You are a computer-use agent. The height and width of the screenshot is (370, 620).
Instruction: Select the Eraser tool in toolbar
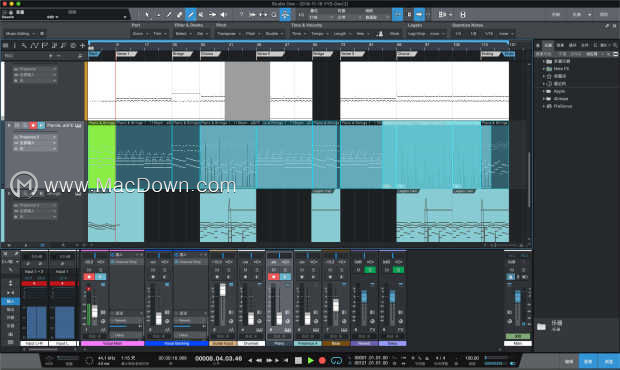click(180, 15)
